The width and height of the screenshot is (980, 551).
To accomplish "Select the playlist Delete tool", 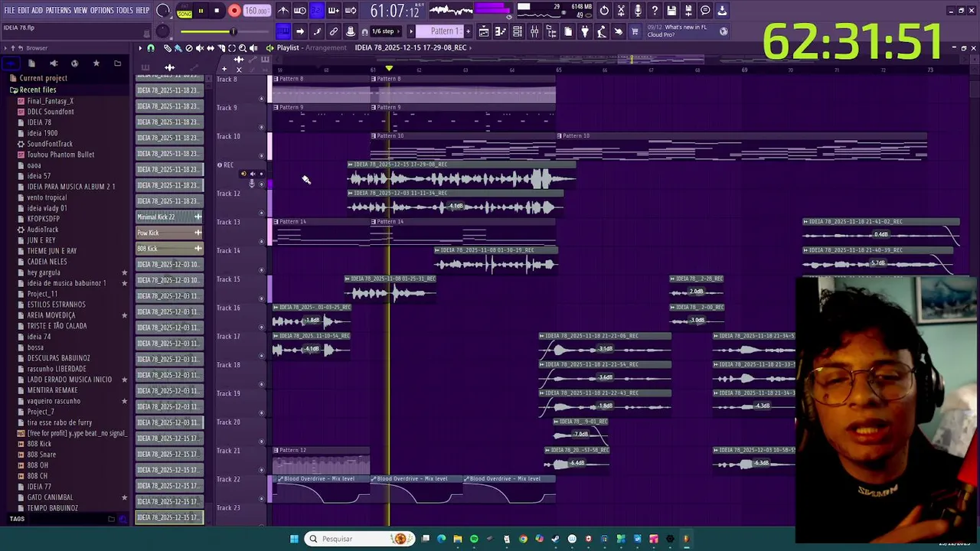I will 188,48.
